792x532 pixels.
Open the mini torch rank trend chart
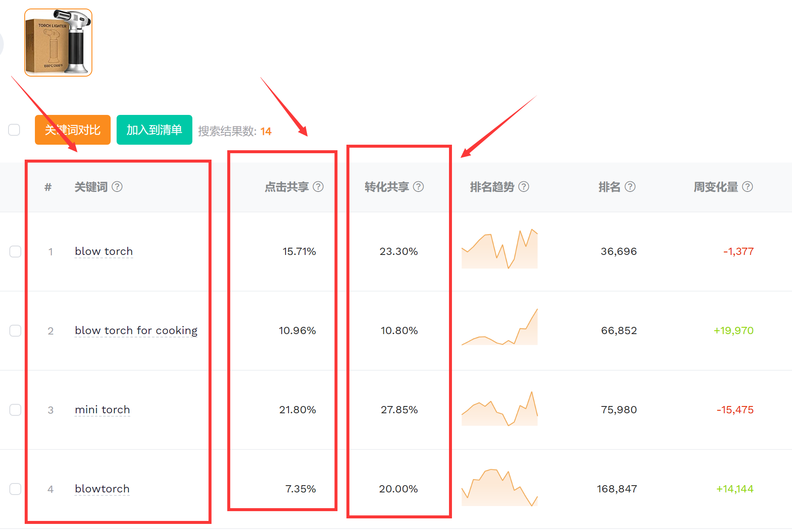(500, 409)
